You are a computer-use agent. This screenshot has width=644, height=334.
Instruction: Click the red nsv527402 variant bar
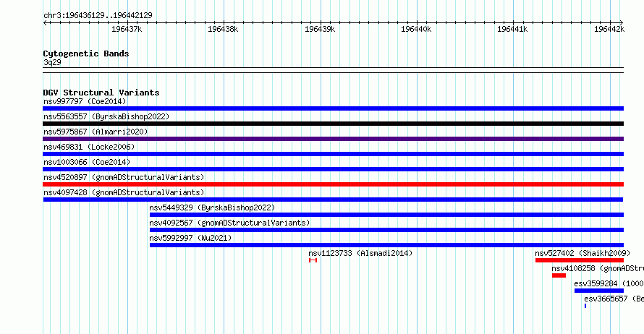[580, 260]
